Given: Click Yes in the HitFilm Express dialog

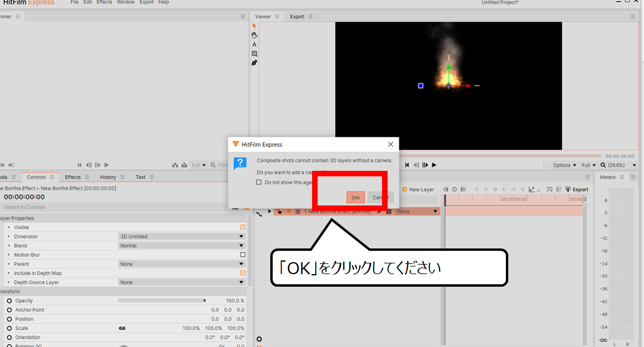Looking at the screenshot, I should point(355,197).
